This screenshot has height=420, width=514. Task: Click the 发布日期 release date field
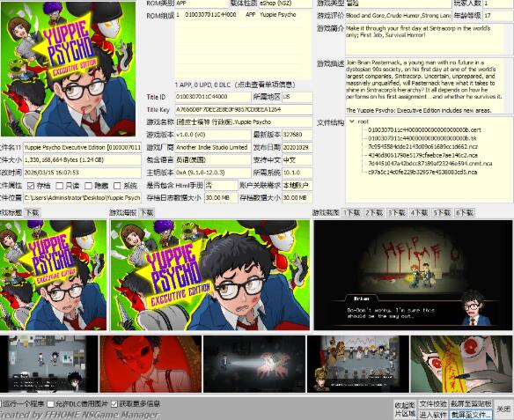point(297,148)
